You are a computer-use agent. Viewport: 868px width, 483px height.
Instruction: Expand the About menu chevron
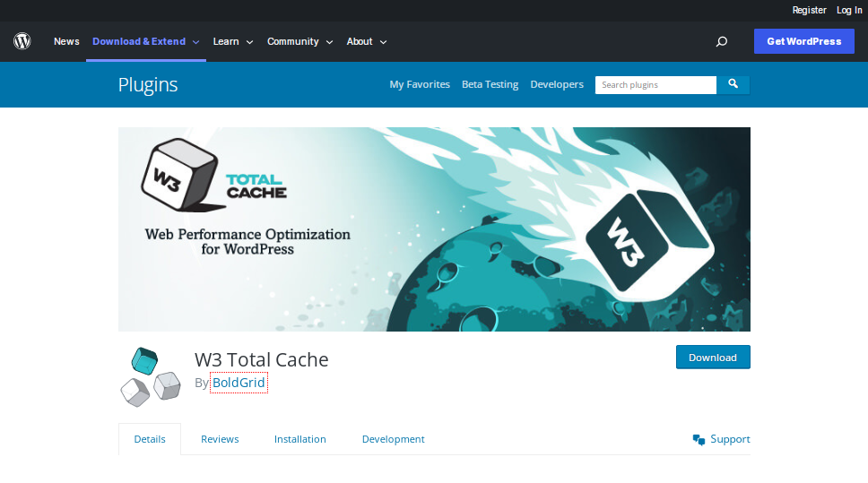(x=383, y=42)
